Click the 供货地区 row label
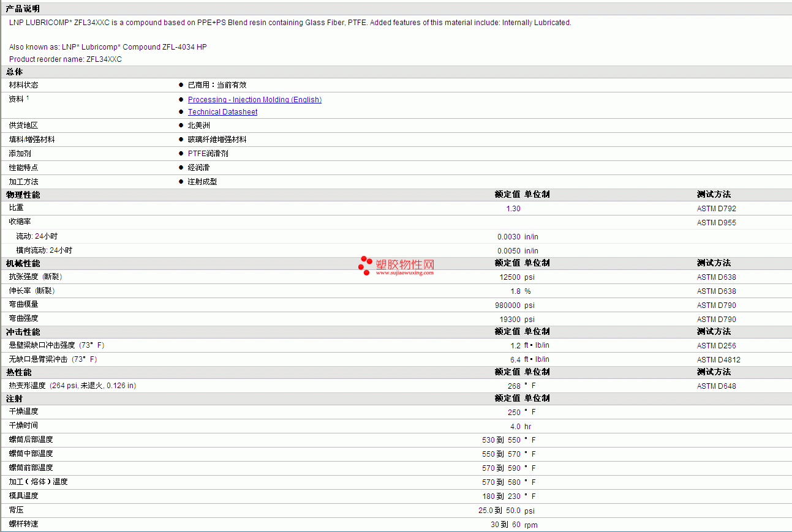 tap(23, 126)
